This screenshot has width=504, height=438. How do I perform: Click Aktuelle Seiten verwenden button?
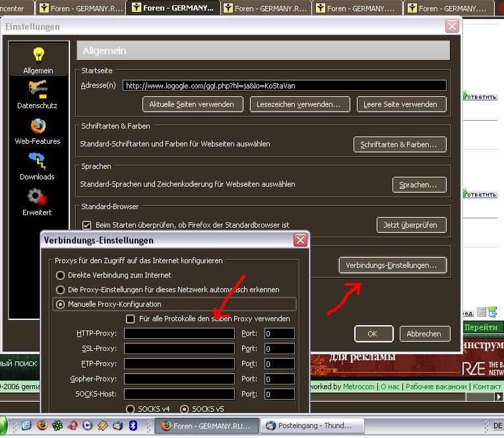click(193, 104)
